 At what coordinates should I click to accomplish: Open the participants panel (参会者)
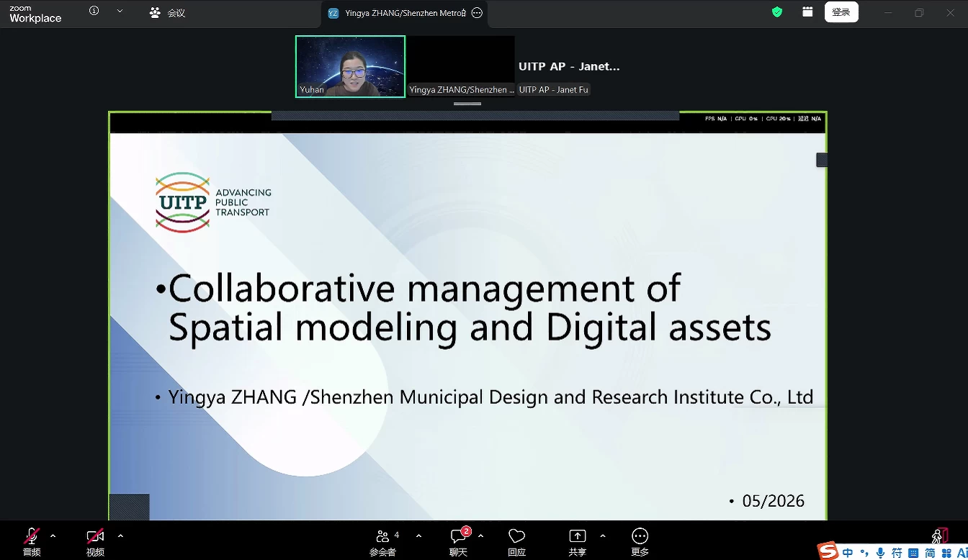(x=383, y=541)
